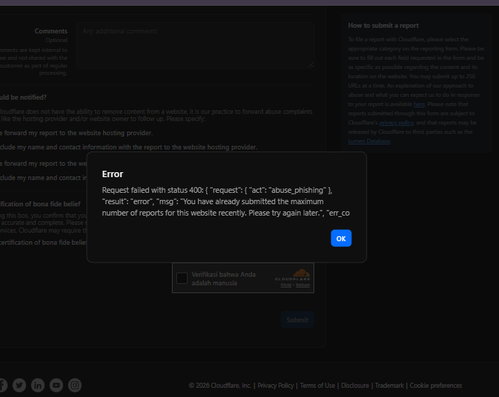Check the human verification captcha box

[182, 278]
